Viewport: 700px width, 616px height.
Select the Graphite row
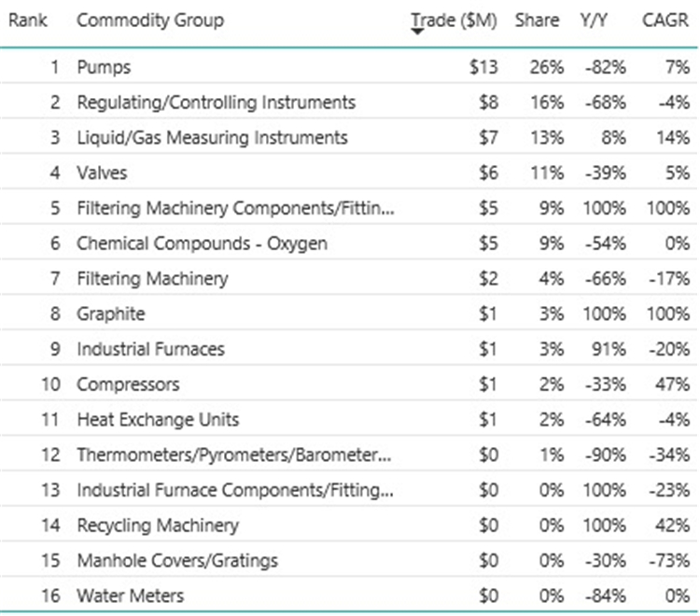tap(349, 314)
